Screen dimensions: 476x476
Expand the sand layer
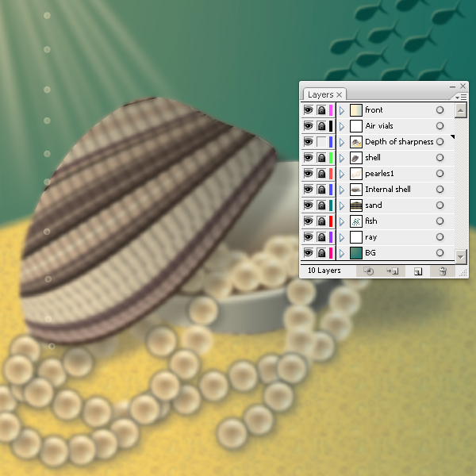pyautogui.click(x=342, y=205)
